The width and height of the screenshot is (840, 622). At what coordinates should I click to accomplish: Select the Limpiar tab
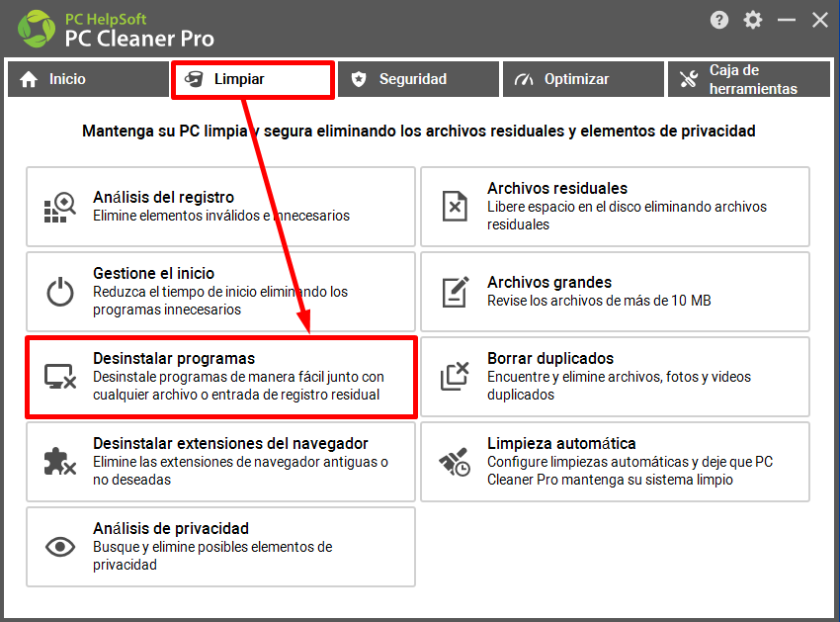tap(253, 79)
